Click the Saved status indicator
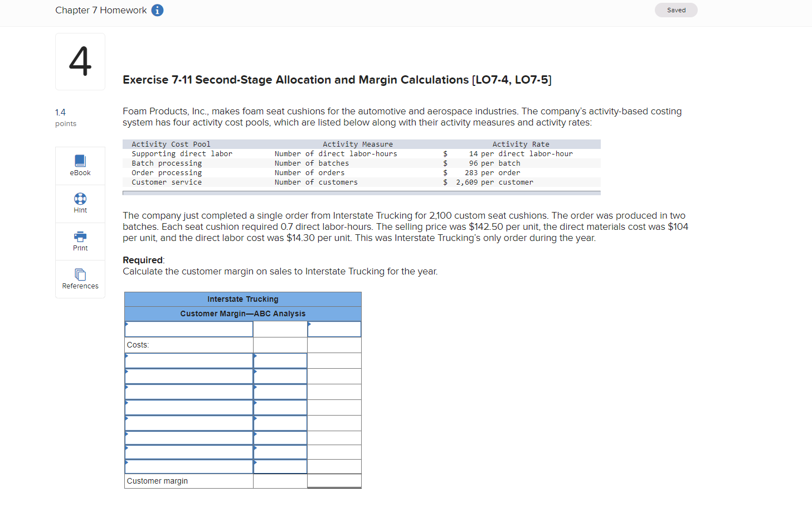The height and width of the screenshot is (521, 812). click(675, 10)
